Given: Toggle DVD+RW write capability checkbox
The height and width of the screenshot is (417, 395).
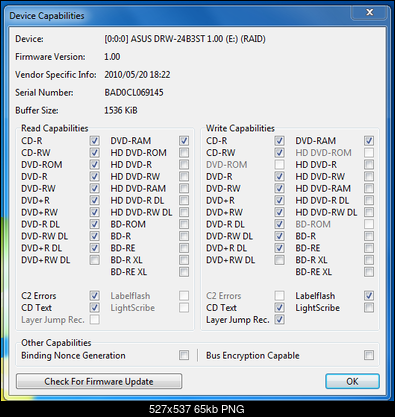Looking at the screenshot, I should click(x=280, y=212).
